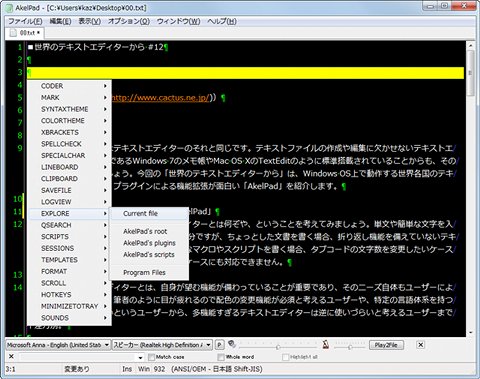
Task: Open the TEMPLATES submenu
Action: point(70,260)
